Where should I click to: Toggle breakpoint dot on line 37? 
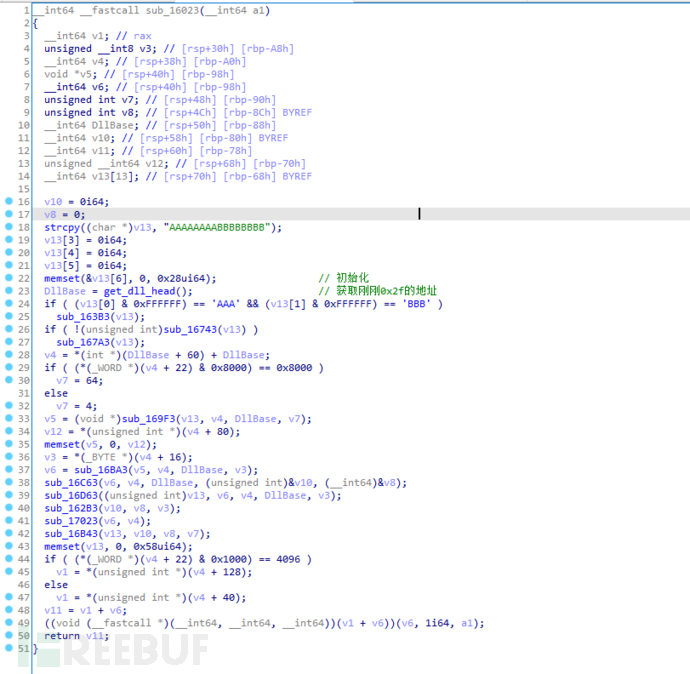(9, 469)
